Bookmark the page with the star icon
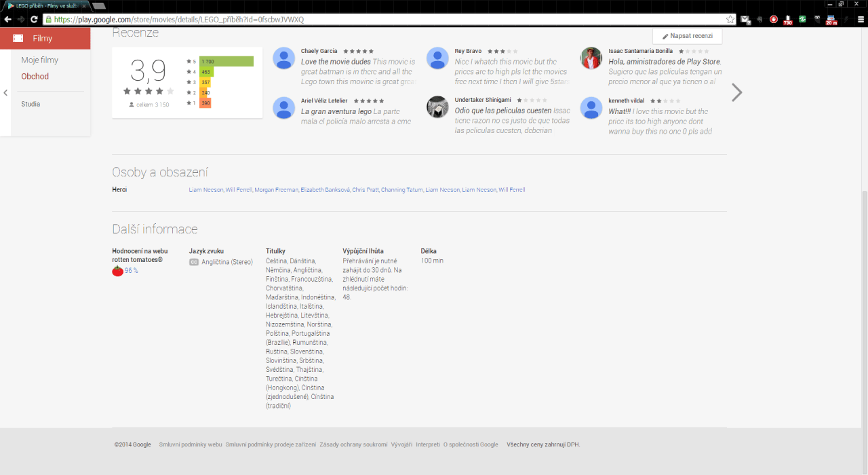 click(730, 20)
